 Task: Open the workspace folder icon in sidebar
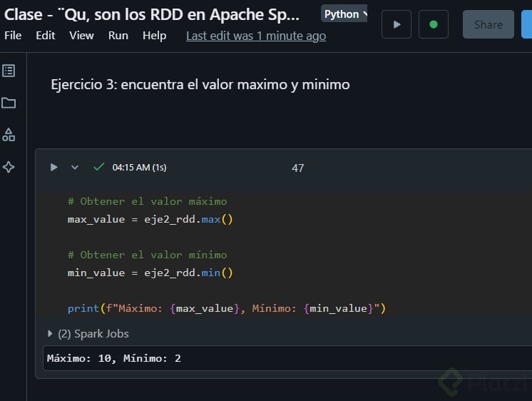click(x=9, y=103)
